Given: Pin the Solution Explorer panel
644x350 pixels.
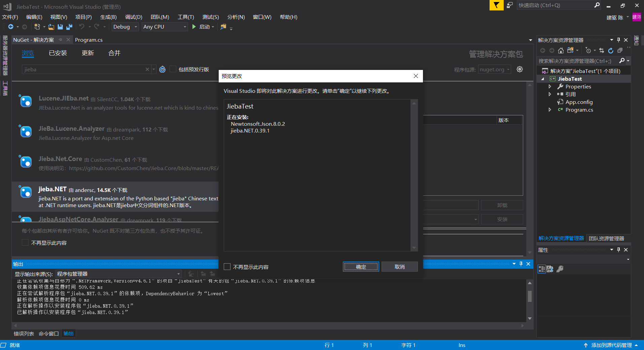Looking at the screenshot, I should [618, 40].
